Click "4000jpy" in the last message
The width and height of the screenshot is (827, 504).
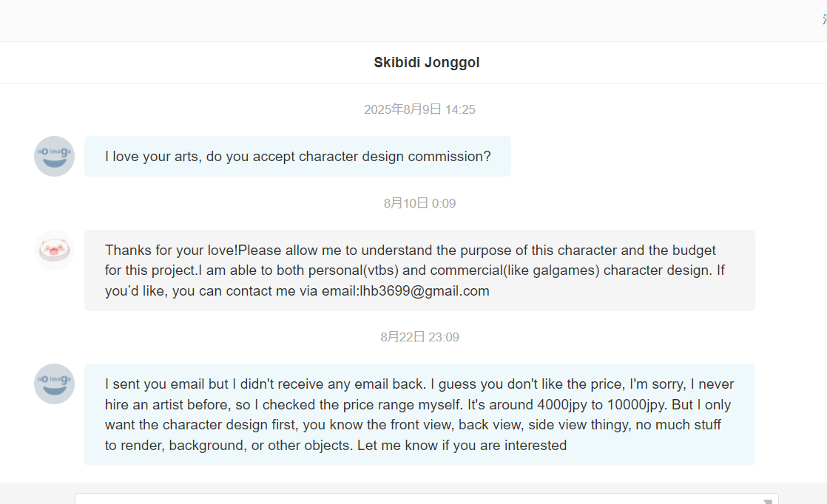pos(578,404)
